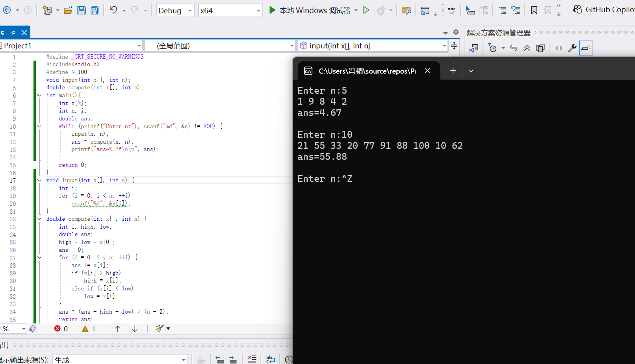635x364 pixels.
Task: Click the IntelliCode health indicator icon
Action: click(33, 329)
